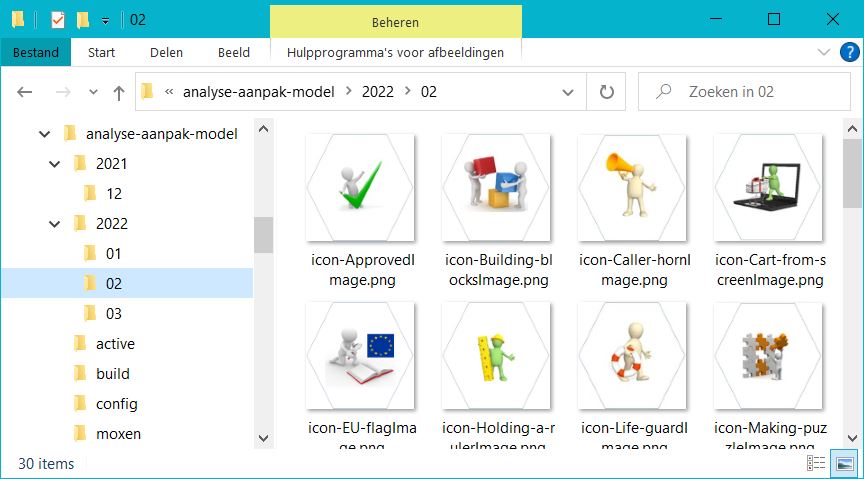The height and width of the screenshot is (479, 864).
Task: Click the Back navigation arrow
Action: [x=25, y=92]
